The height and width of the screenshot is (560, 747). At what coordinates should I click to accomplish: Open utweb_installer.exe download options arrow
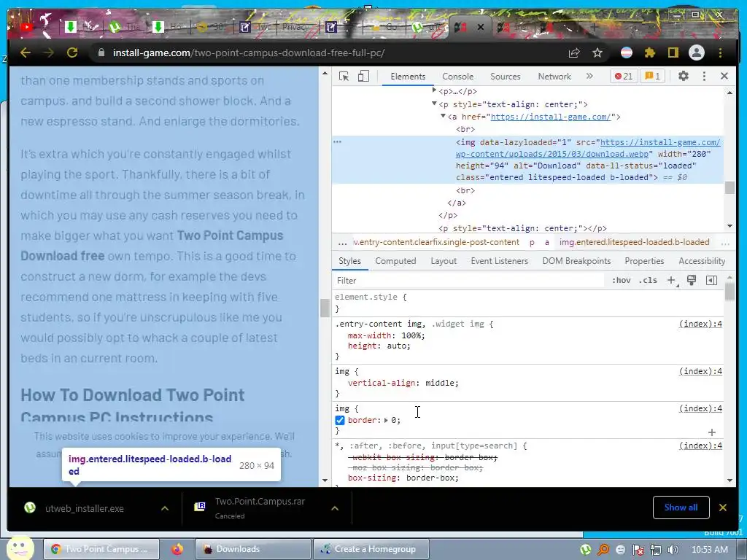165,508
